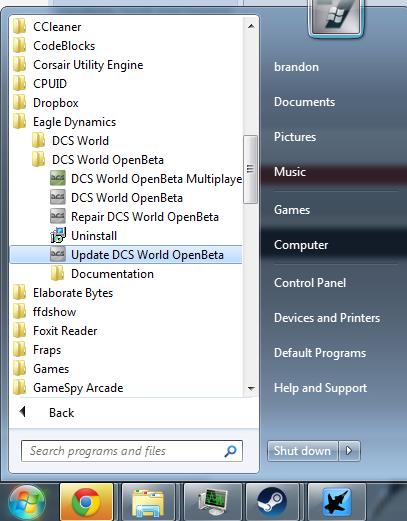The height and width of the screenshot is (521, 407).
Task: Open Games in the right pane
Action: (x=292, y=210)
